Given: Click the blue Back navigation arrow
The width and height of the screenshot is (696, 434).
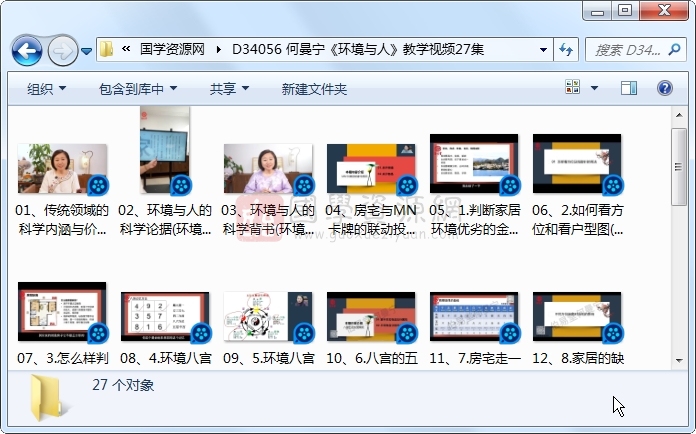Looking at the screenshot, I should pyautogui.click(x=27, y=51).
